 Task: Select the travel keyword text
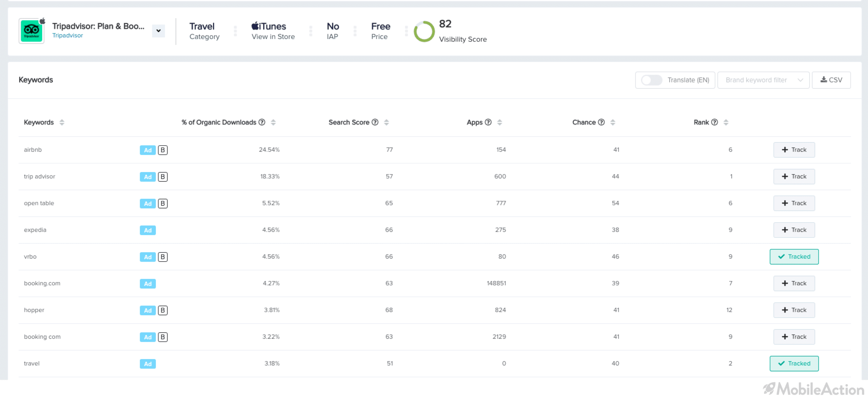pyautogui.click(x=32, y=364)
